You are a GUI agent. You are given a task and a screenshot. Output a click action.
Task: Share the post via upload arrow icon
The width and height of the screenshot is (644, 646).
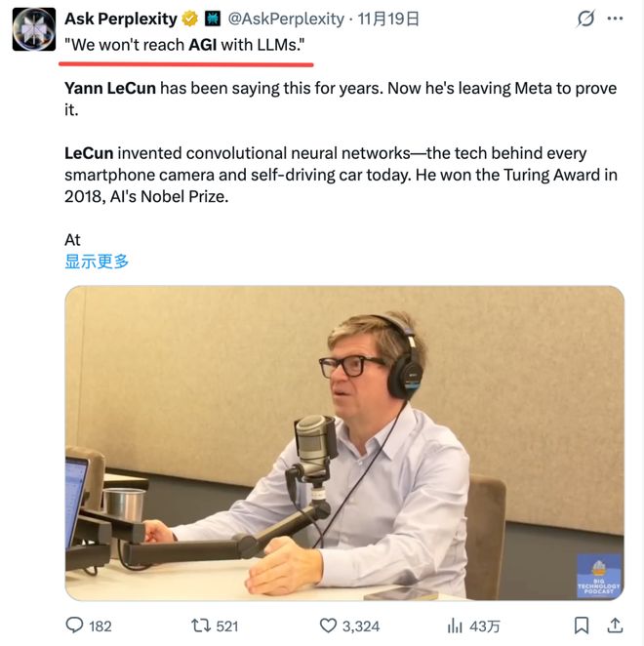click(615, 626)
